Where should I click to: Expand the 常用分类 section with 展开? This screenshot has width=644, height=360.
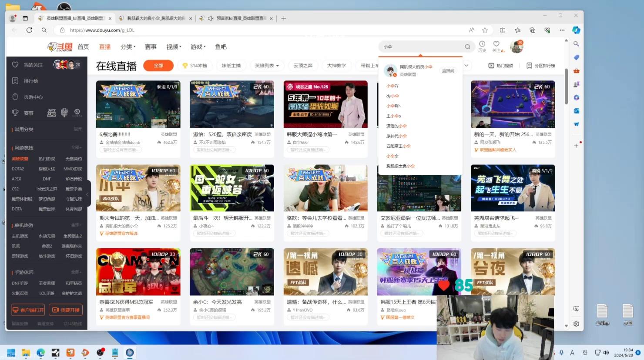(x=77, y=129)
